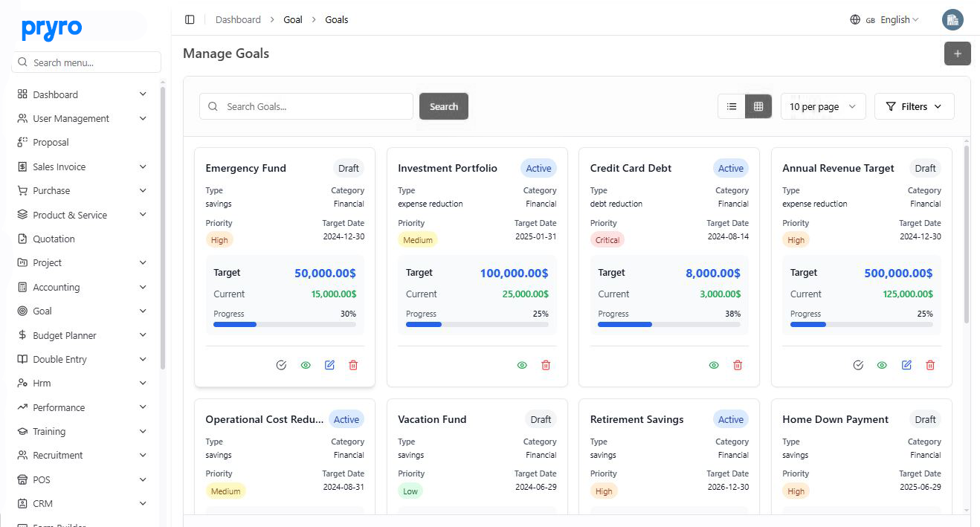980x527 pixels.
Task: Edit the Emergency Fund goal
Action: point(329,365)
